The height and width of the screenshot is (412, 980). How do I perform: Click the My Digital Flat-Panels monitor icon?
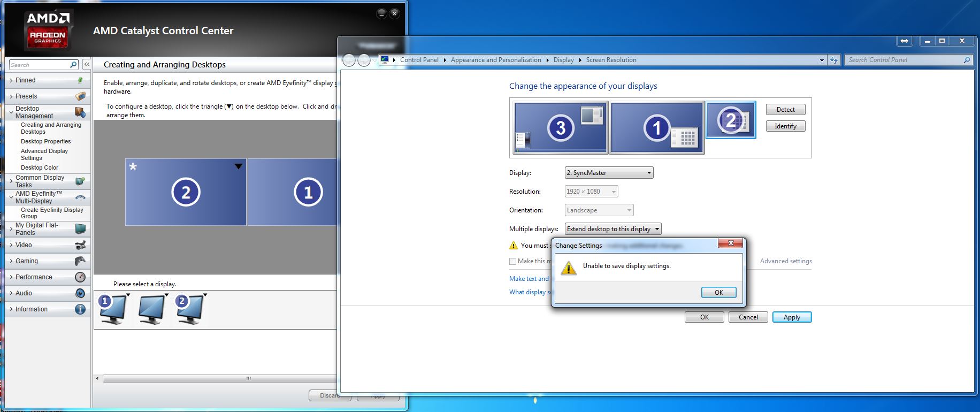(x=80, y=229)
